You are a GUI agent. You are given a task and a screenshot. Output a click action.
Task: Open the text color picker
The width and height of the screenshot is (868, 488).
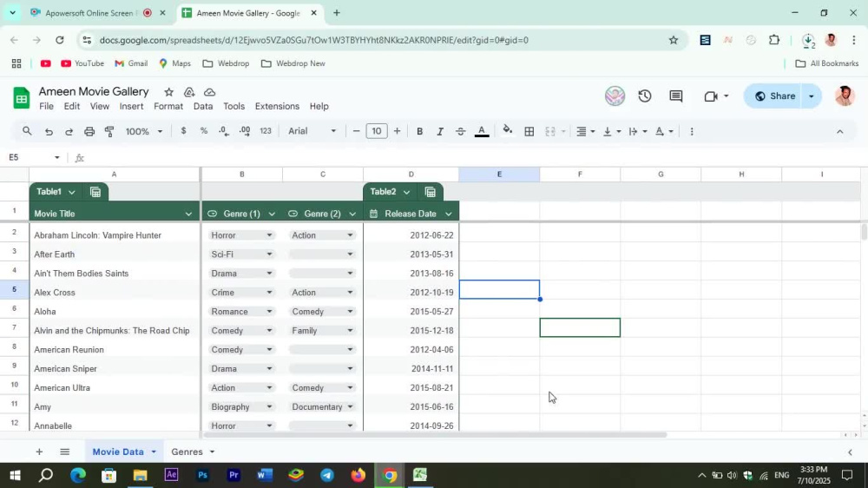(482, 131)
